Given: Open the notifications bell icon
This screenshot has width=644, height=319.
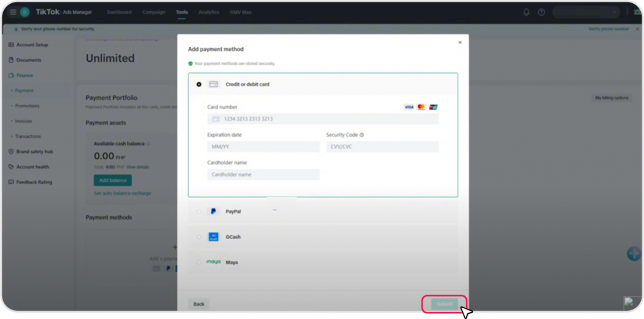Looking at the screenshot, I should [x=526, y=12].
